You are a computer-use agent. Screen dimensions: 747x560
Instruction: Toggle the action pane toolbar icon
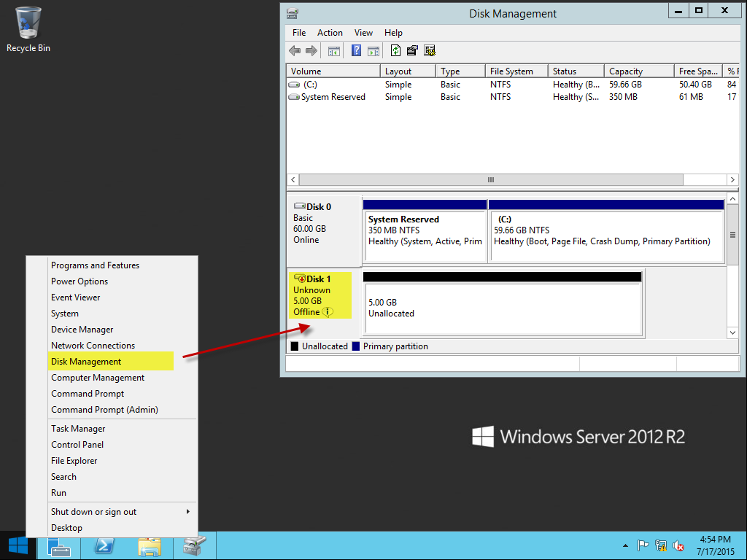(x=373, y=50)
